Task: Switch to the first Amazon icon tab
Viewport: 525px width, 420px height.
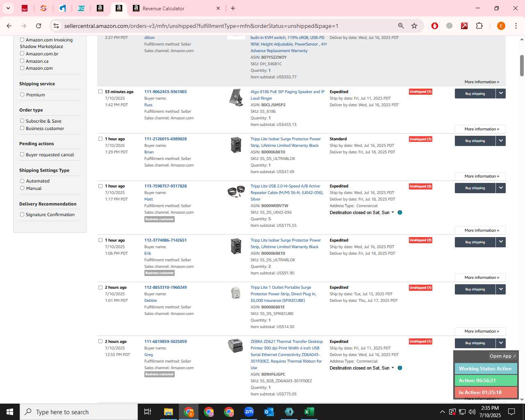Action: 100,8
